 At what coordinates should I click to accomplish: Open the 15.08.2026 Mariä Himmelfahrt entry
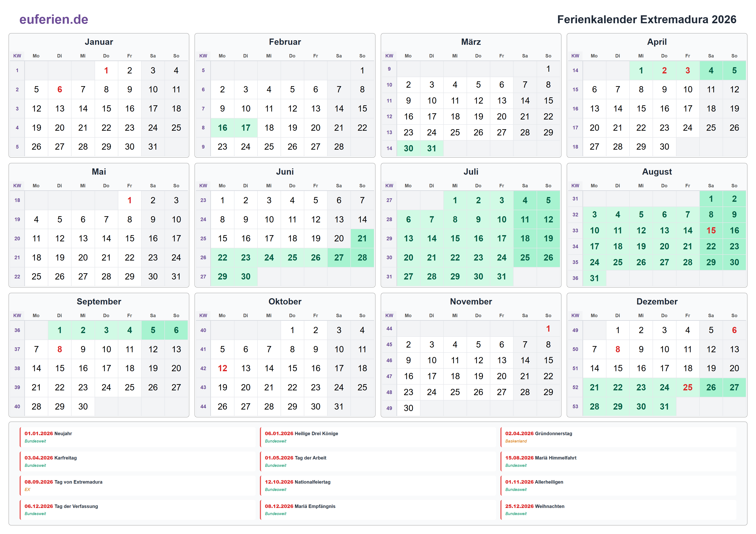(x=618, y=461)
